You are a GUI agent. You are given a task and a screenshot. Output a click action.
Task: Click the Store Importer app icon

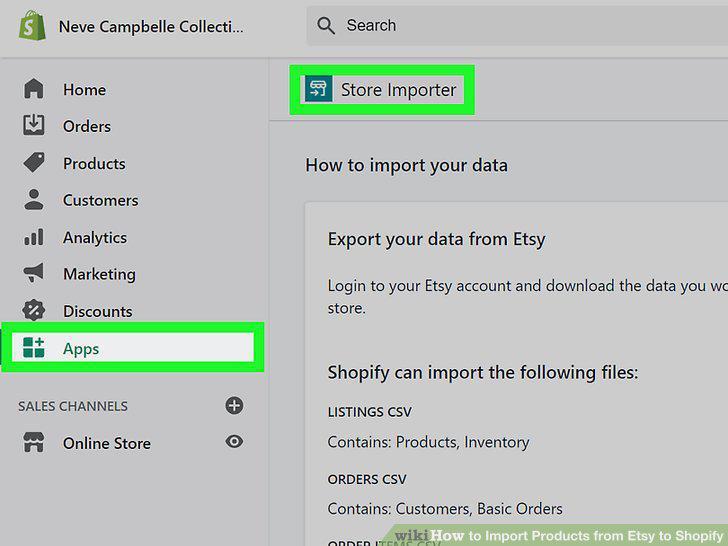pyautogui.click(x=318, y=88)
